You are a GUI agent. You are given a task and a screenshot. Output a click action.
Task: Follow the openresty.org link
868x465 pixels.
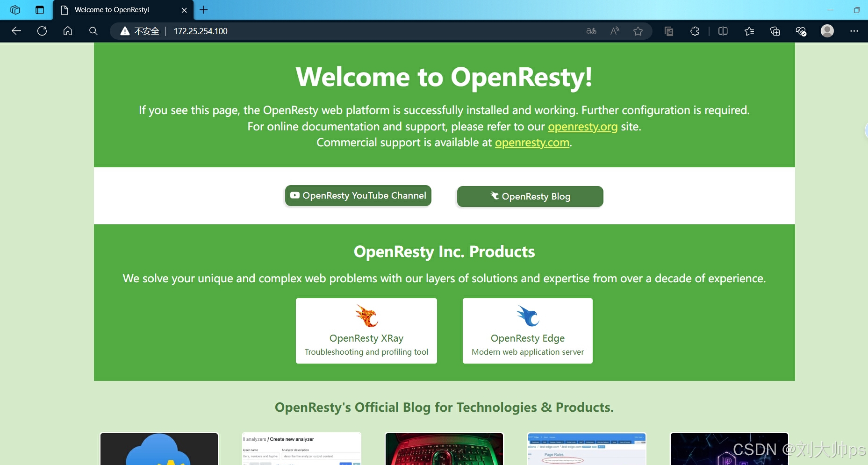click(x=582, y=127)
